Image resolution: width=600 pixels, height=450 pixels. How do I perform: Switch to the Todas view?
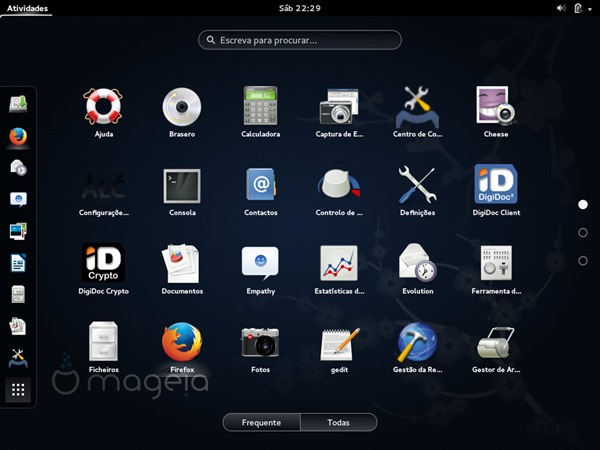(339, 422)
